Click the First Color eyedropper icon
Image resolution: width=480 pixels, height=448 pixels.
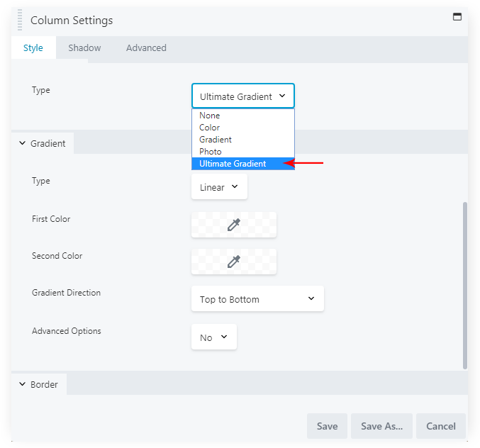[x=233, y=225]
